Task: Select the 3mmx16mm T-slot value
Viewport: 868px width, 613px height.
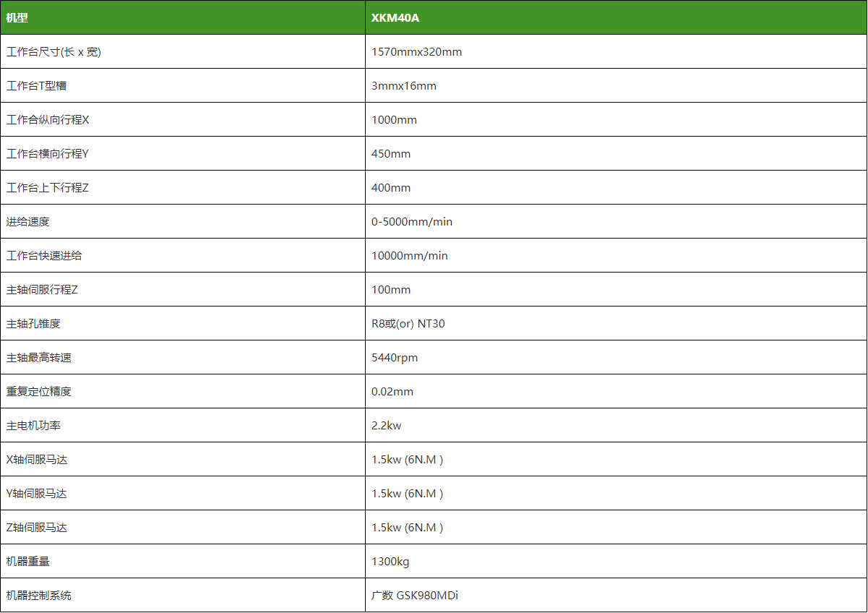Action: 404,86
